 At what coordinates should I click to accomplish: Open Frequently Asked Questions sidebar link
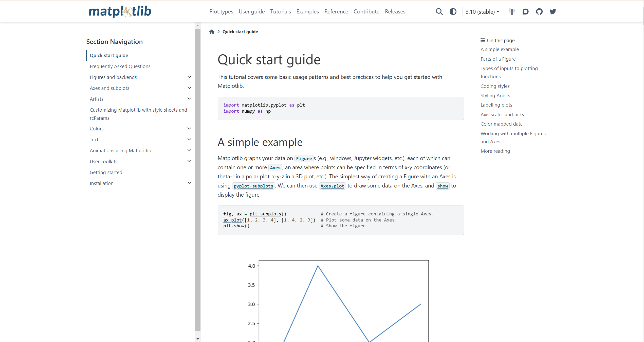coord(120,66)
